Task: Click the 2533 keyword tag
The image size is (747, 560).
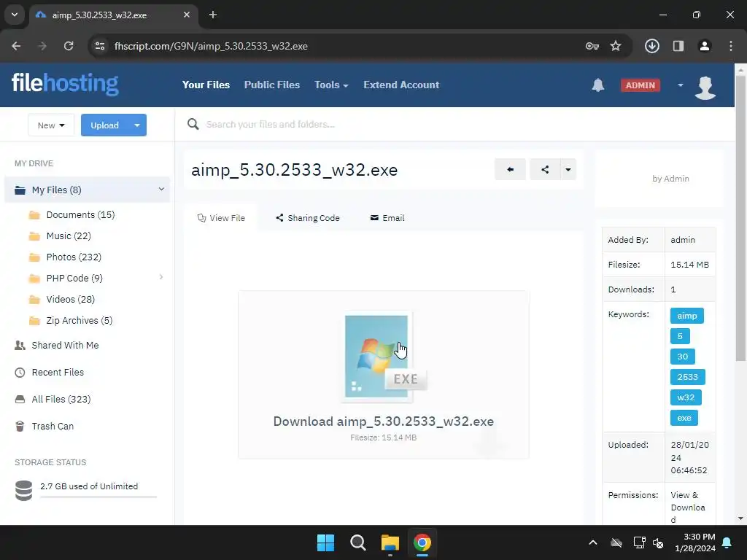Action: tap(687, 377)
